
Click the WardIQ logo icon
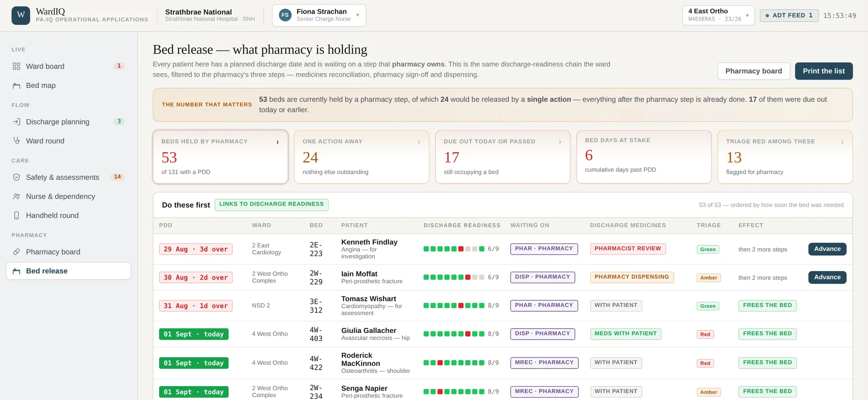click(21, 15)
